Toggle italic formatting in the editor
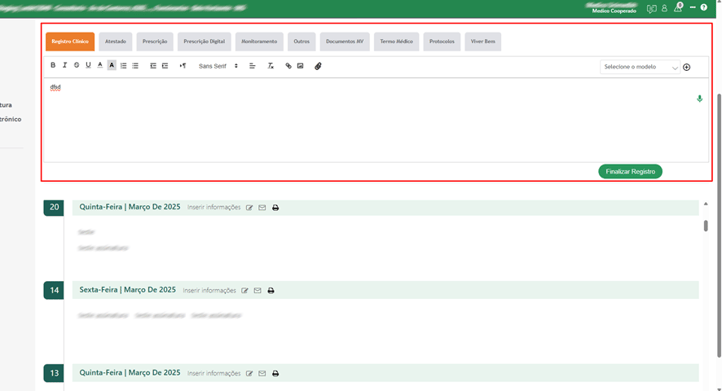 point(64,65)
